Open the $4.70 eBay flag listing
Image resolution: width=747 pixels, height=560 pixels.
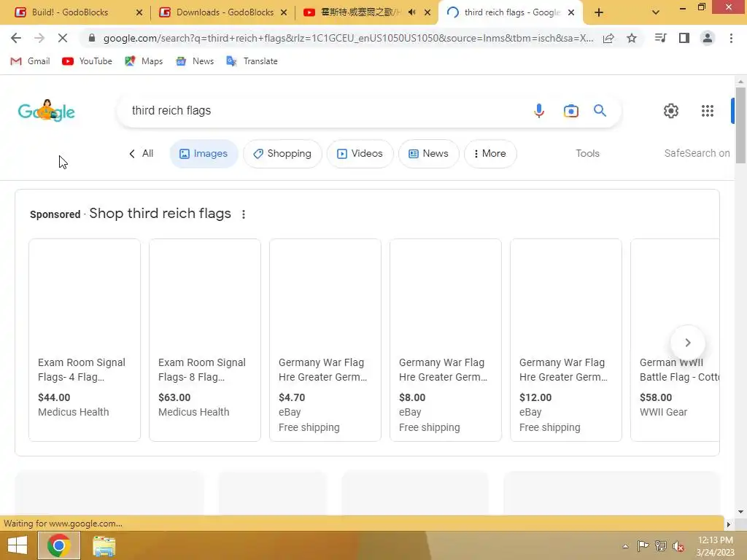325,340
